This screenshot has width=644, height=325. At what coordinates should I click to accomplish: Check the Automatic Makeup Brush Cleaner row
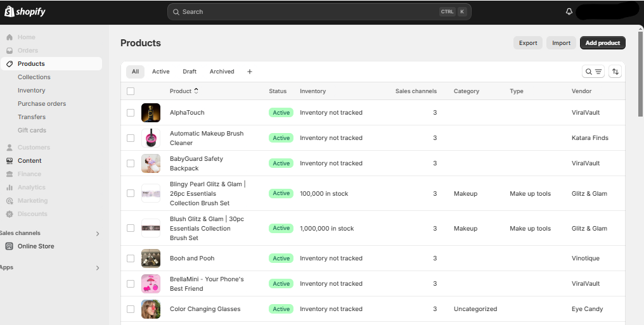click(131, 138)
